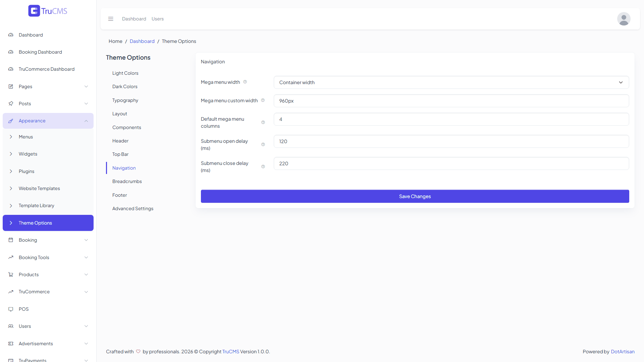Click the Products cart icon
Screen dimensions: 644x362
pyautogui.click(x=11, y=275)
